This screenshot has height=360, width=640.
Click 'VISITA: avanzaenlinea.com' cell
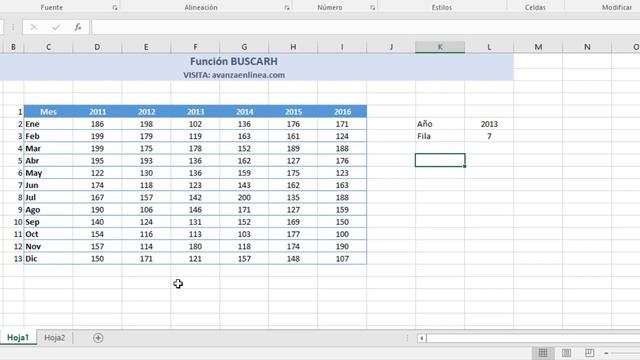234,75
